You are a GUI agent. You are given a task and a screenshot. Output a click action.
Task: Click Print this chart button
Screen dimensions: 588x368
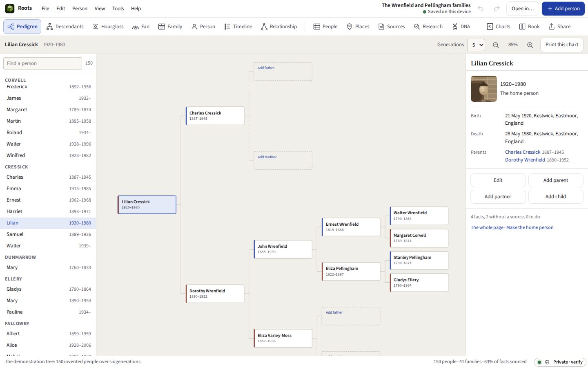pos(561,45)
